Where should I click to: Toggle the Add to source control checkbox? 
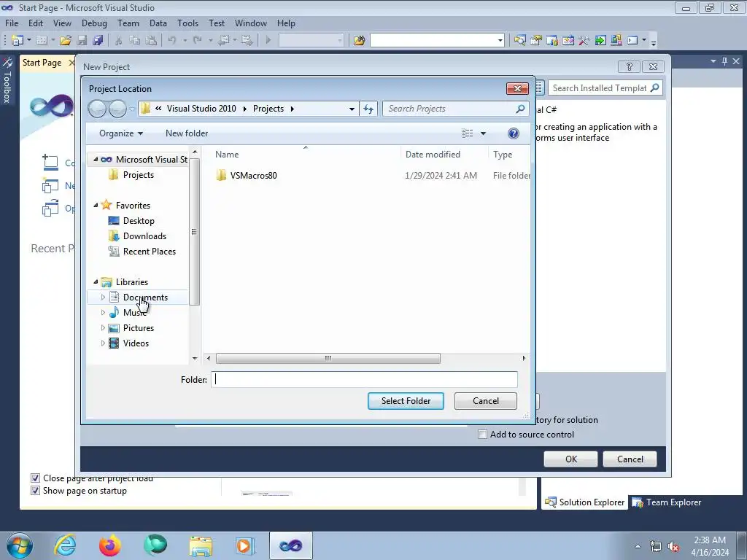(483, 435)
